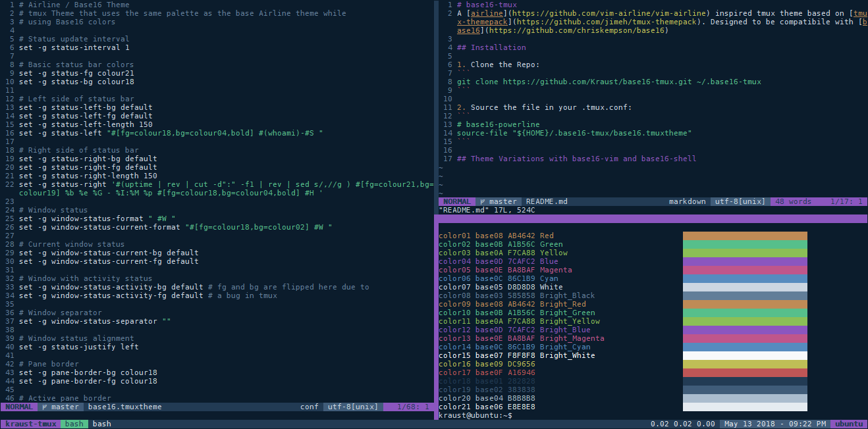868x429 pixels.
Task: Pick the color05 Magenta swatch bar
Action: pyautogui.click(x=745, y=270)
